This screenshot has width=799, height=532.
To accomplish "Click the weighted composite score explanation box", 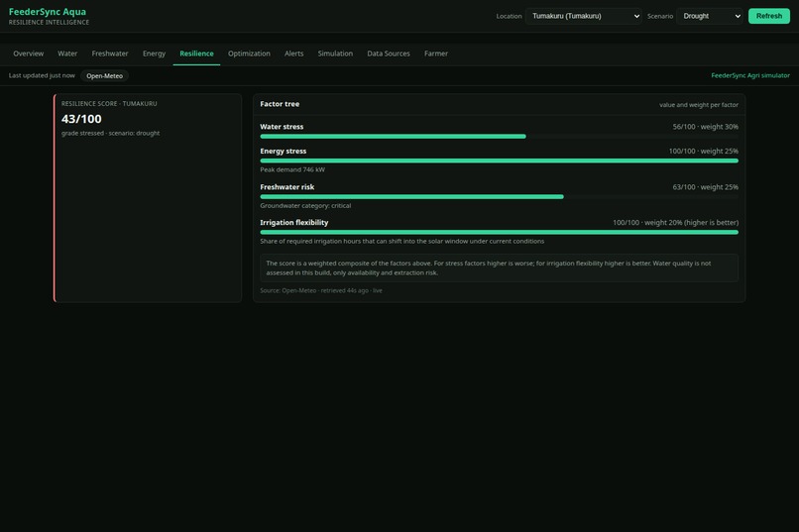I will (x=499, y=267).
